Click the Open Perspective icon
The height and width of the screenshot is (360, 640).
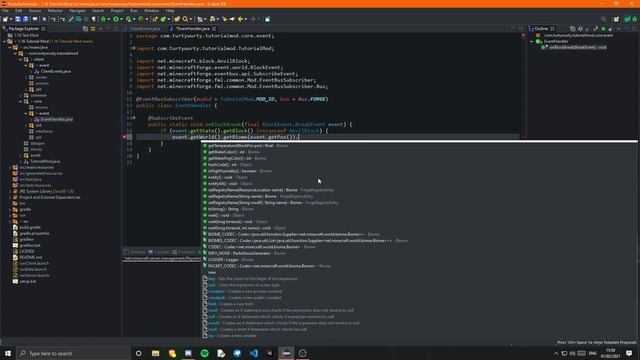tap(616, 19)
